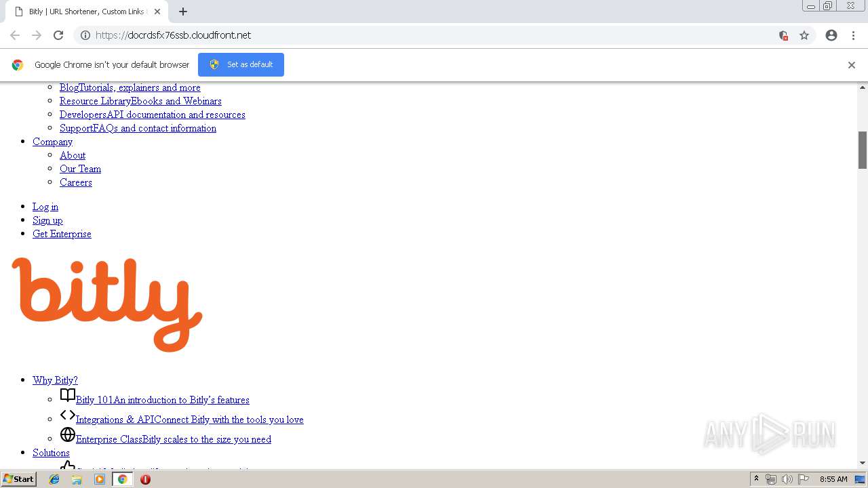
Task: Open the file explorer taskbar icon
Action: point(77,479)
